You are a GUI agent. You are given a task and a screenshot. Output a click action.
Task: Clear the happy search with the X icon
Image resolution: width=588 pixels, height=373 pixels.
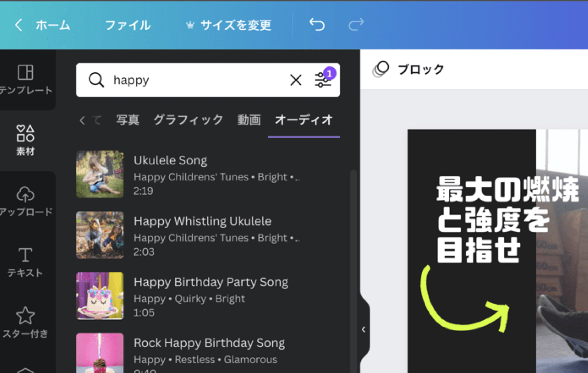pos(296,80)
